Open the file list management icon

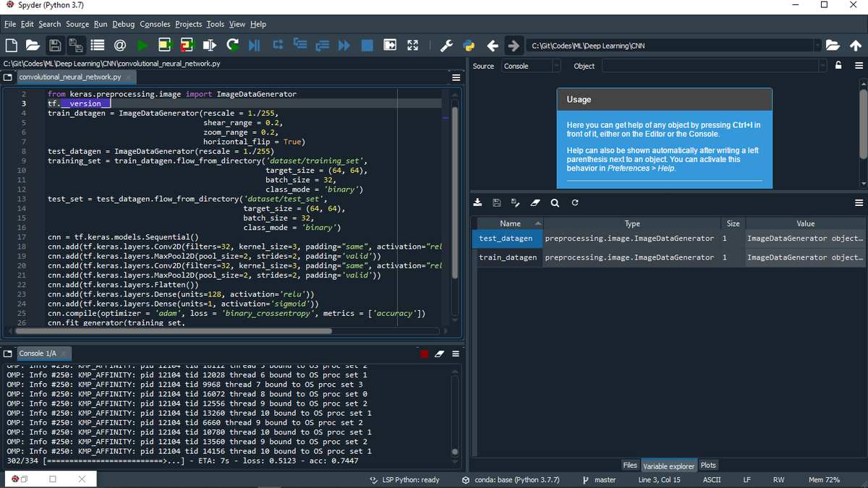pyautogui.click(x=98, y=45)
